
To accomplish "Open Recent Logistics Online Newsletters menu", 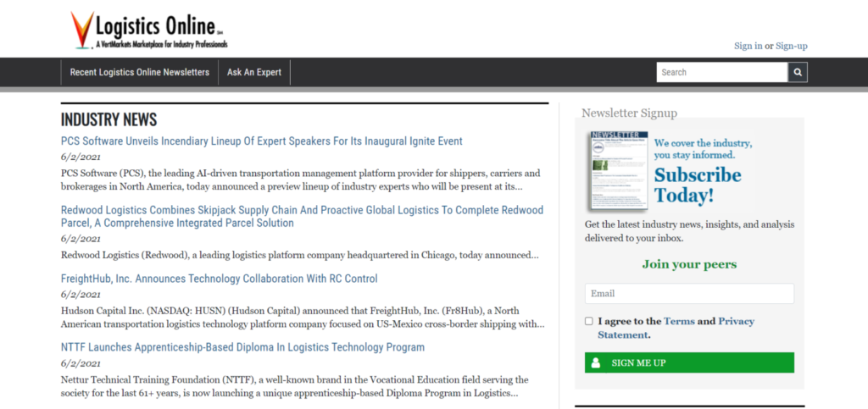I will coord(140,73).
